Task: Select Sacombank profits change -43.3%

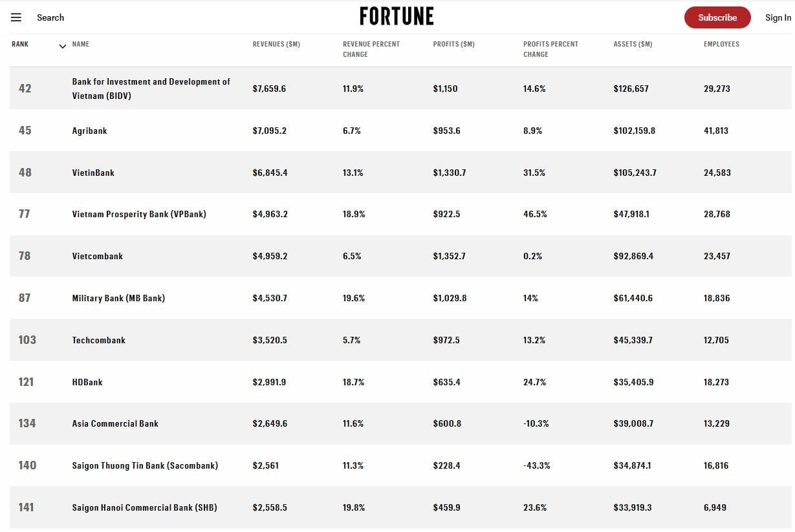Action: (x=537, y=465)
